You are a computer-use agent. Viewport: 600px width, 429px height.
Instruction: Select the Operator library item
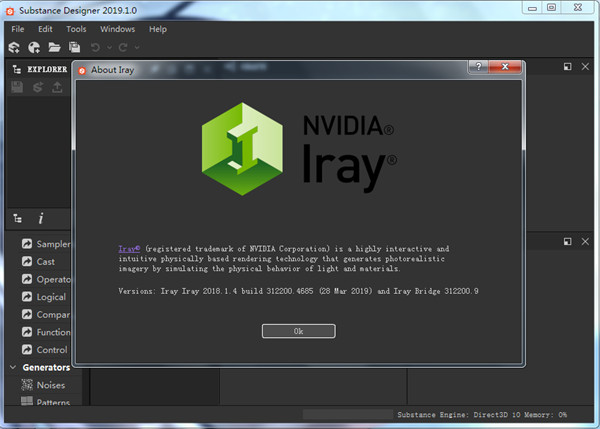click(x=46, y=279)
